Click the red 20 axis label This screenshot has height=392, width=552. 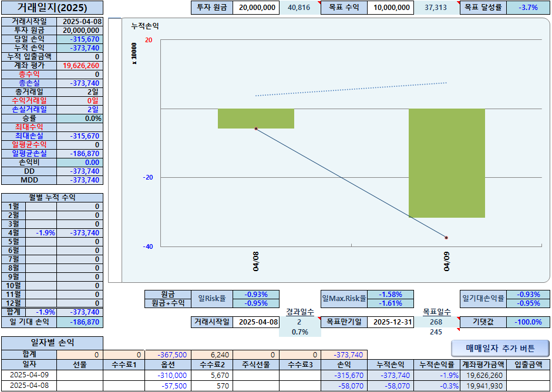(x=149, y=40)
